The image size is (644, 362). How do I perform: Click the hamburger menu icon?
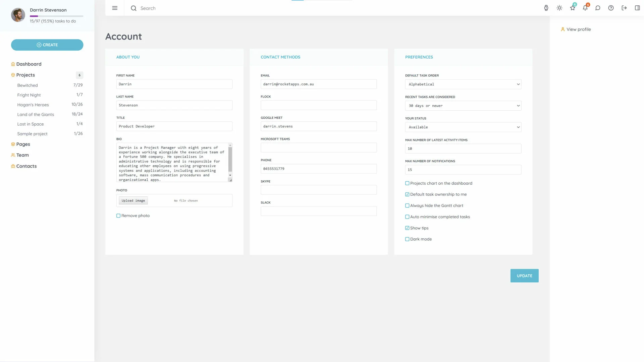[115, 8]
